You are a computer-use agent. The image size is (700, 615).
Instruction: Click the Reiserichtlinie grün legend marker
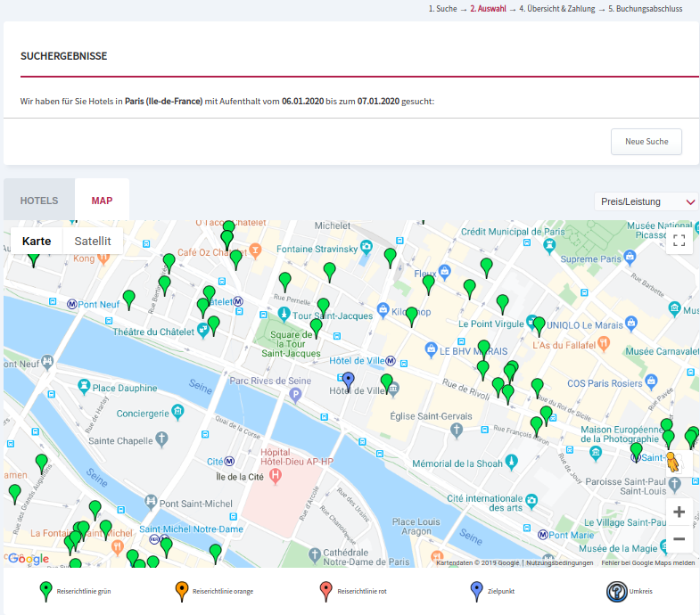tap(45, 591)
